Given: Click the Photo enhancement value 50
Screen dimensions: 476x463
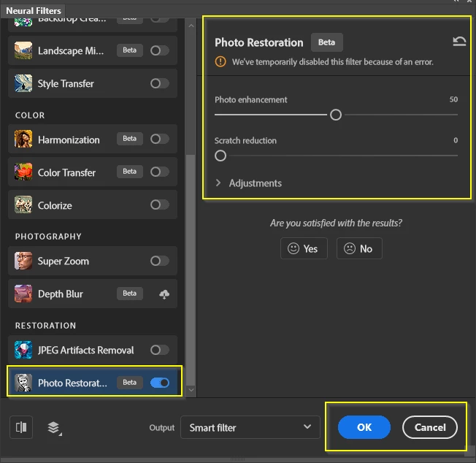Looking at the screenshot, I should (453, 99).
